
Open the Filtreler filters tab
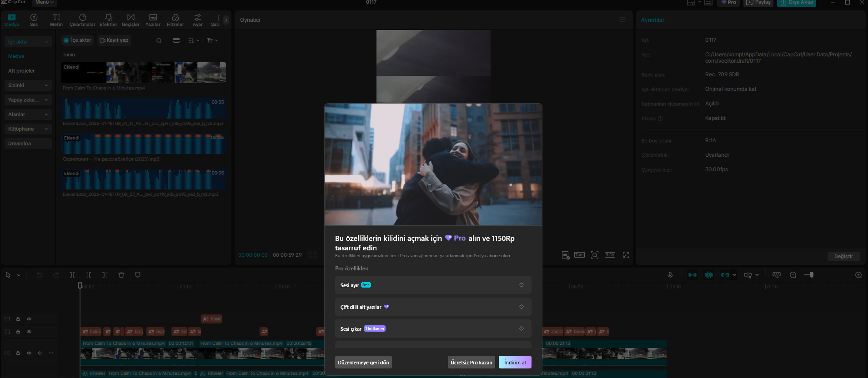click(175, 20)
